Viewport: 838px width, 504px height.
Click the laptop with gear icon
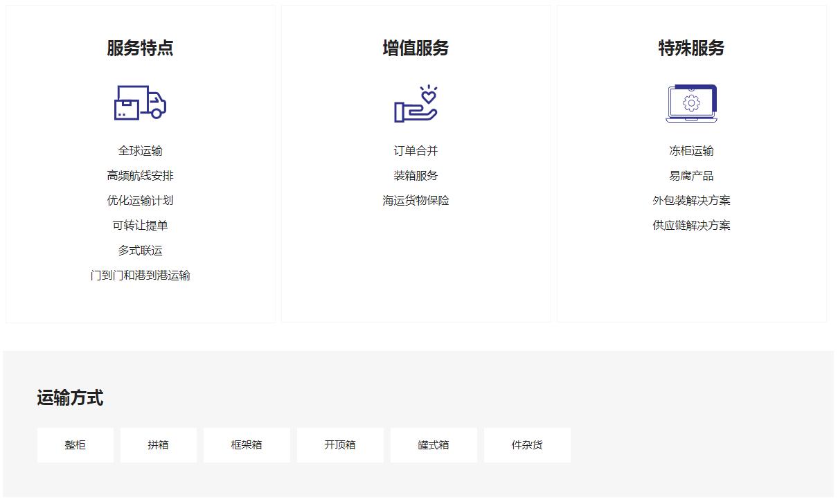(x=691, y=104)
